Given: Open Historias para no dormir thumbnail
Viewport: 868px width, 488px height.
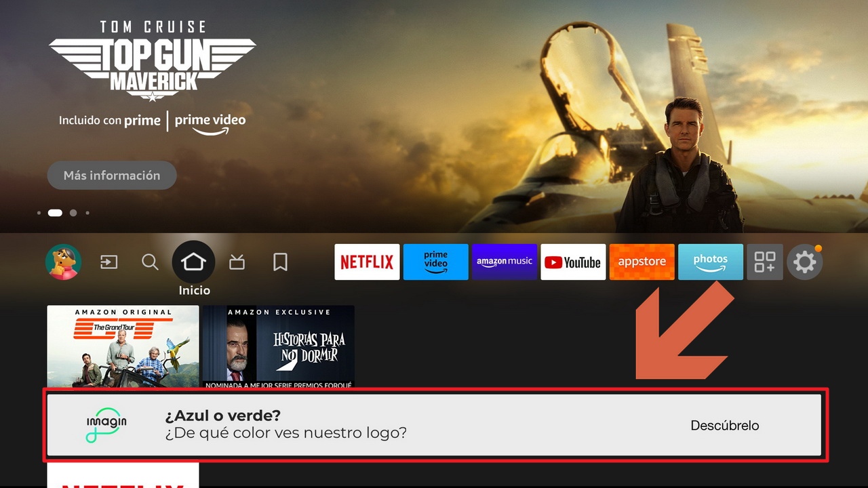Looking at the screenshot, I should 279,346.
